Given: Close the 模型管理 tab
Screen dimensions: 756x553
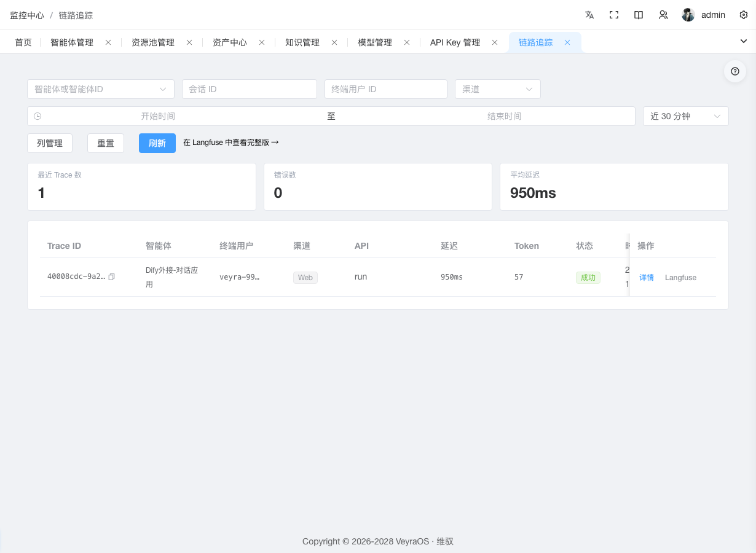Looking at the screenshot, I should [407, 42].
